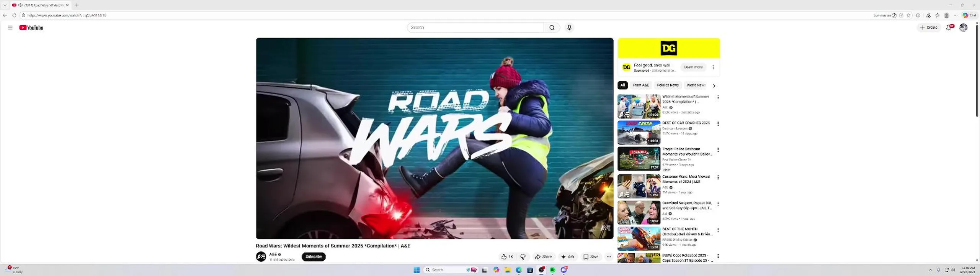Viewport: 980px width, 276px height.
Task: Click Summarize in the address bar
Action: click(x=885, y=15)
